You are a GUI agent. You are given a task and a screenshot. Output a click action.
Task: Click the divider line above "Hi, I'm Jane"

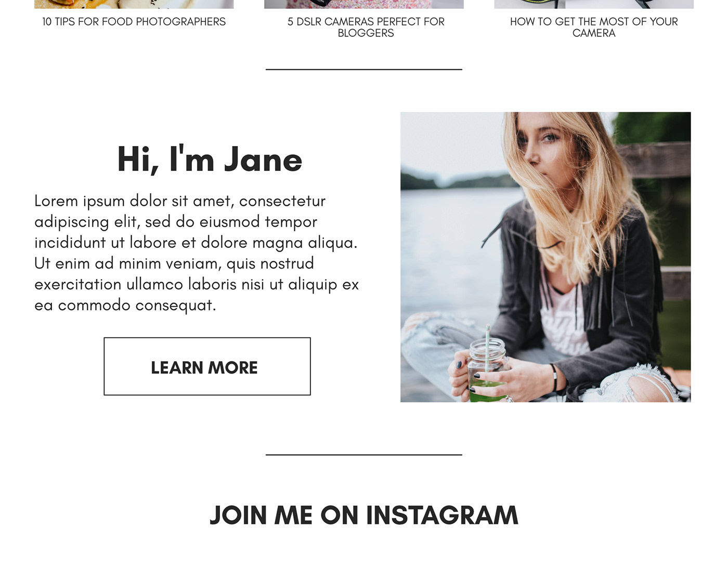364,69
